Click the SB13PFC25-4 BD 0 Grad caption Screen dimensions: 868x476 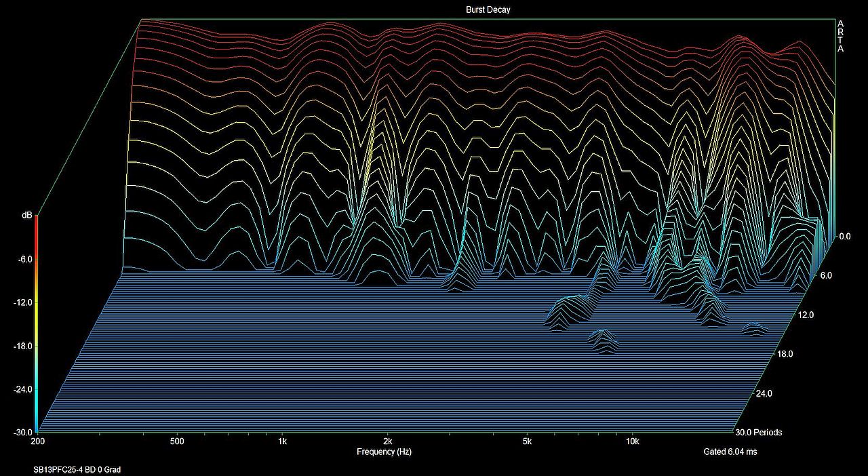[77, 469]
